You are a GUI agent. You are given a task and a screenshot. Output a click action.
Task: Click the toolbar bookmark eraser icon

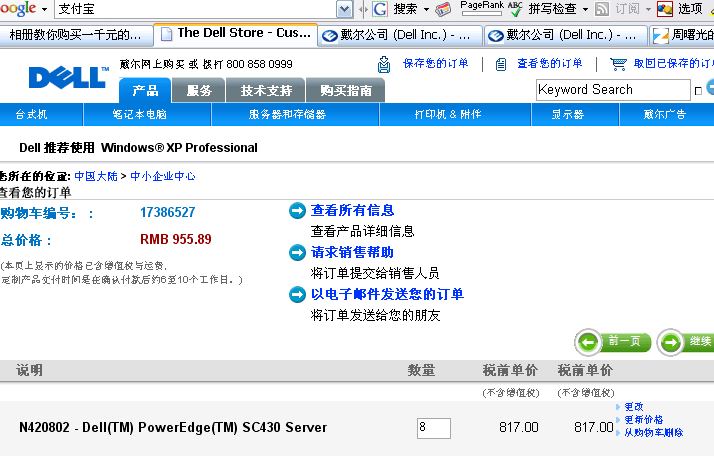[x=443, y=9]
